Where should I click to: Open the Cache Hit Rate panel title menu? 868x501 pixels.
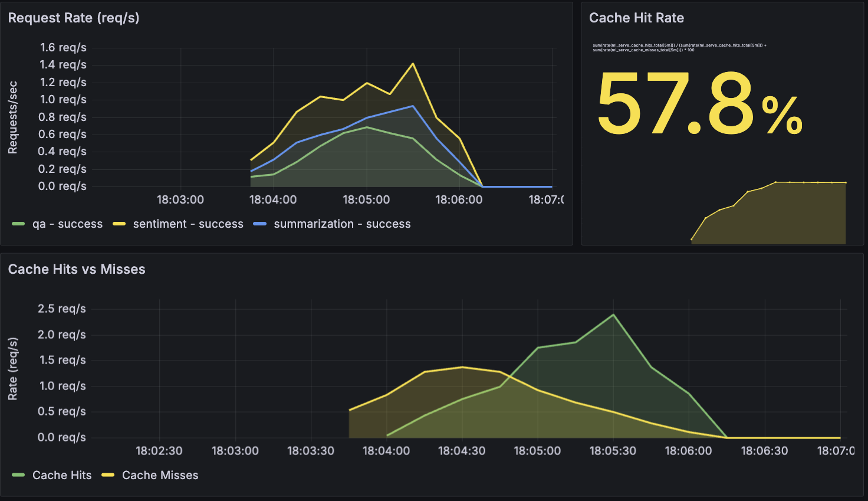coord(636,18)
